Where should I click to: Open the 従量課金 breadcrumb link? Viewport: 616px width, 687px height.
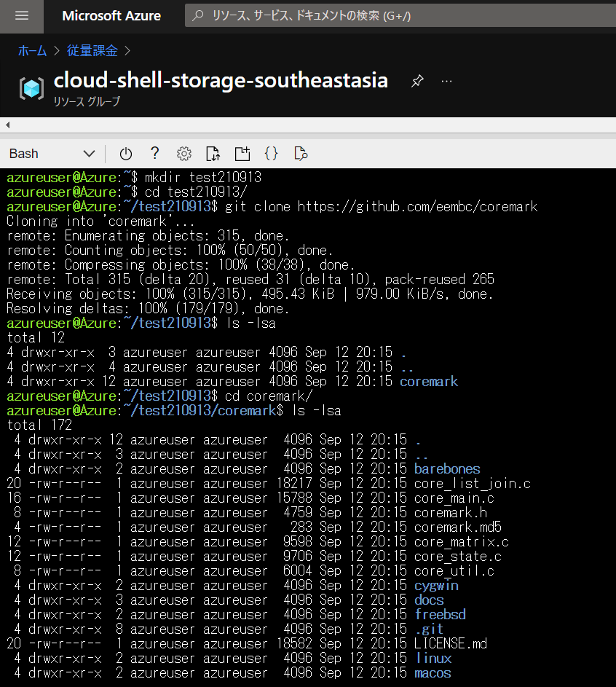(x=92, y=50)
